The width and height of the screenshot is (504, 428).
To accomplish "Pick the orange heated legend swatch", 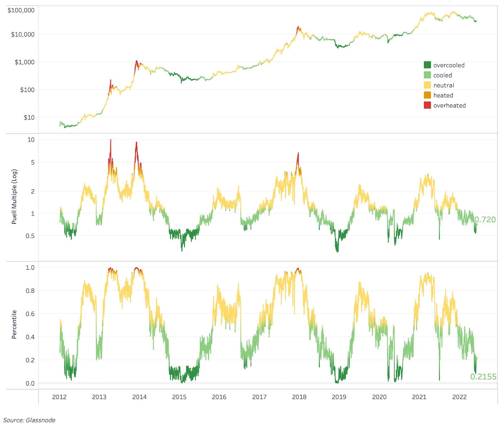I will [x=427, y=95].
